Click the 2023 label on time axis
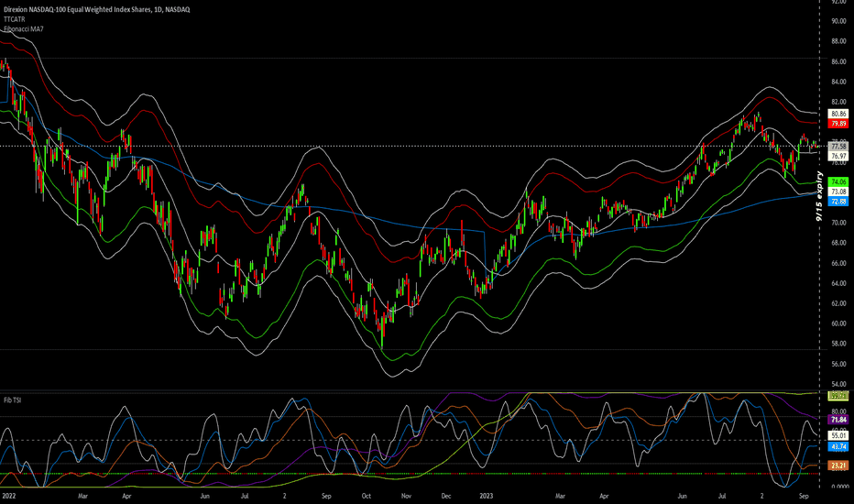 [x=486, y=496]
